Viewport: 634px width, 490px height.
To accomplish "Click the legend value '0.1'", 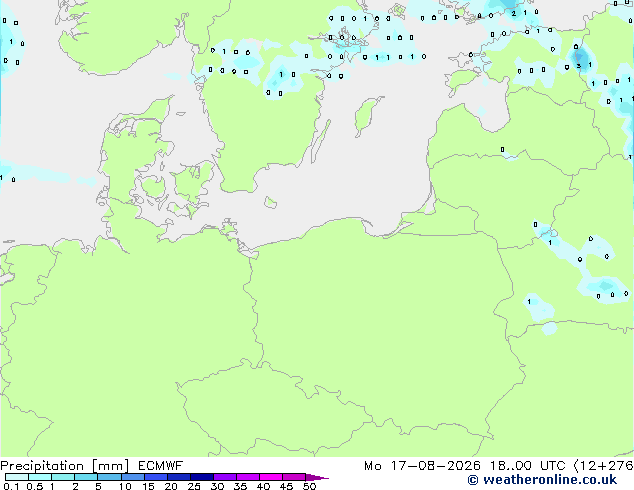I will [11, 486].
